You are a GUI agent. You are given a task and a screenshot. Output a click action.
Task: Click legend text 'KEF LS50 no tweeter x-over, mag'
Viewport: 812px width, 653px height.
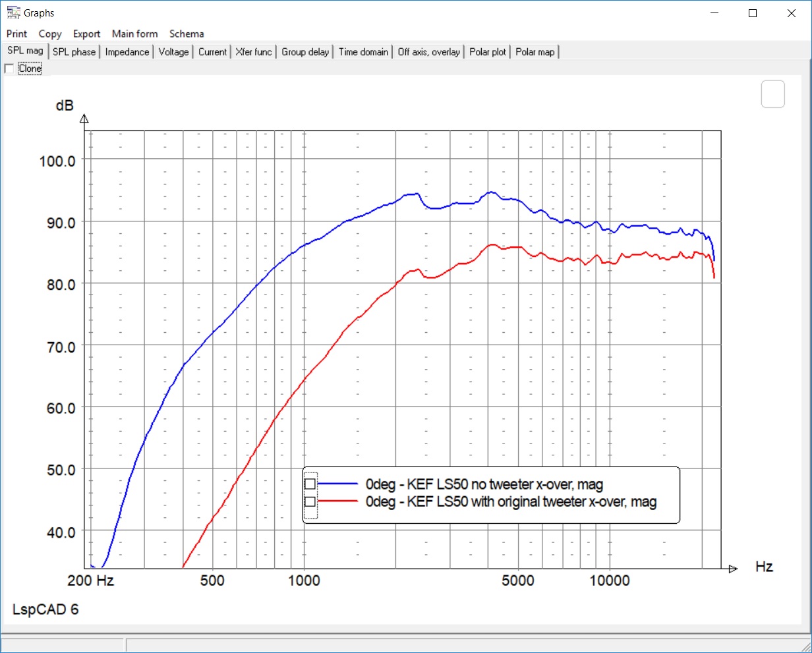tap(505, 484)
